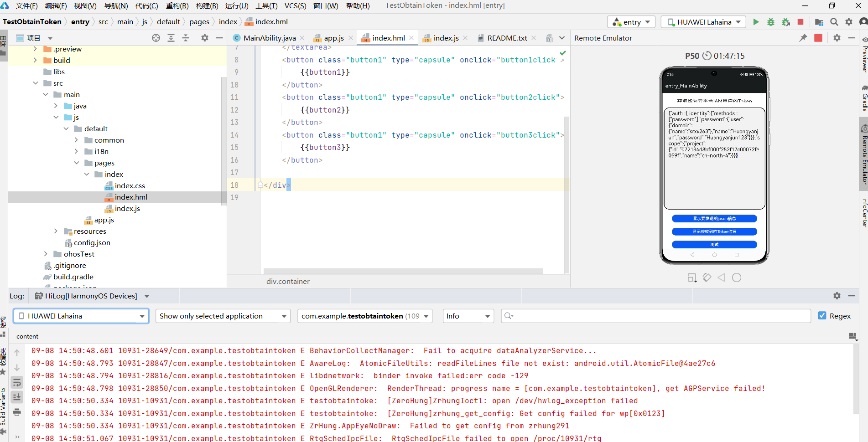Minimize the log panel
The height and width of the screenshot is (442, 868).
click(x=852, y=296)
